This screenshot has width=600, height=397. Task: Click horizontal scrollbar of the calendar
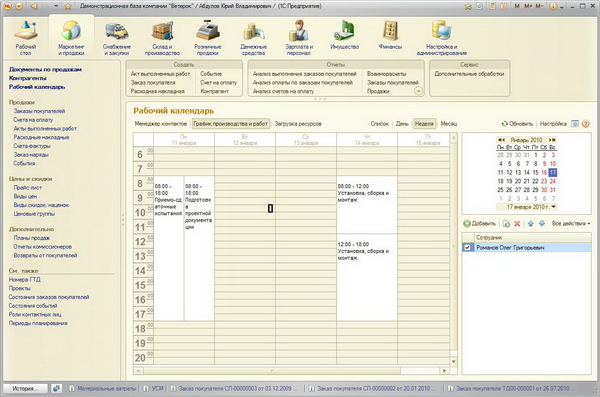[272, 371]
